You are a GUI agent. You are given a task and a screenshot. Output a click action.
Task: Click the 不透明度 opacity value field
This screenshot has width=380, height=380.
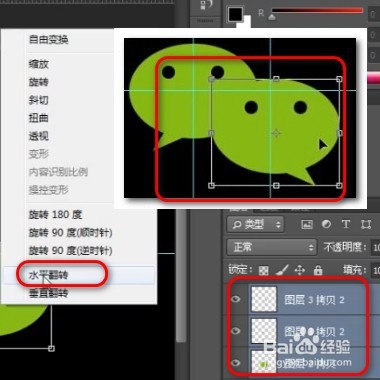(x=375, y=247)
